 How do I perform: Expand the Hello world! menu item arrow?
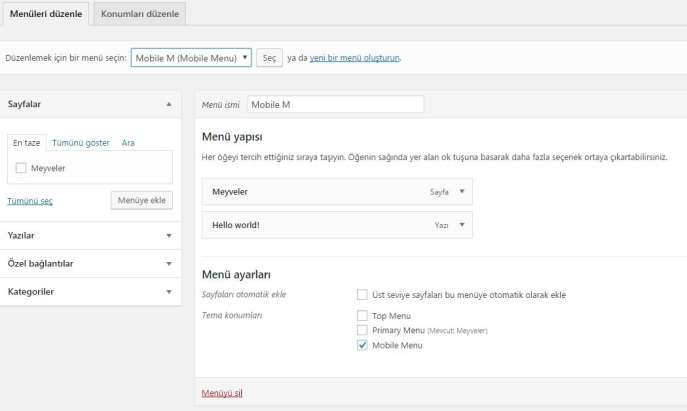[461, 225]
